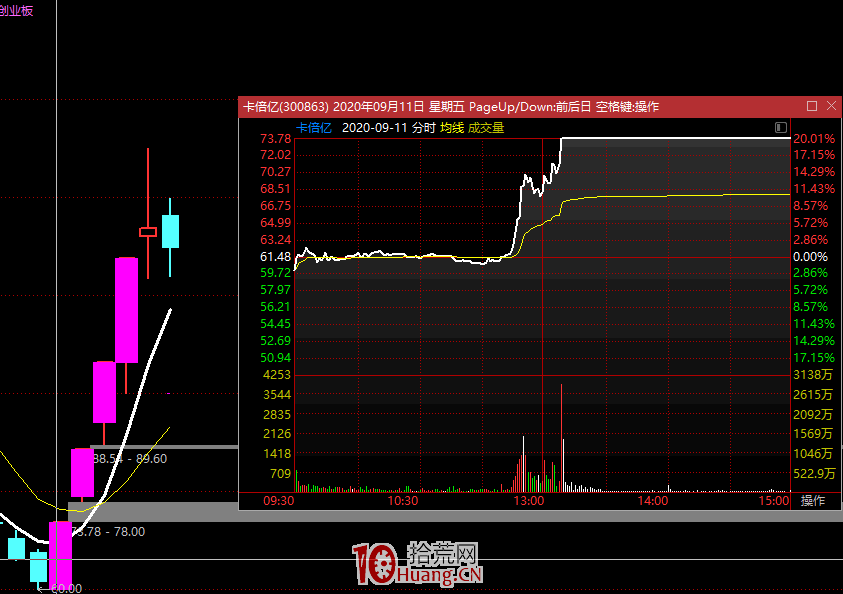Image resolution: width=843 pixels, height=594 pixels.
Task: Click the 09:30 time axis label
Action: 278,501
